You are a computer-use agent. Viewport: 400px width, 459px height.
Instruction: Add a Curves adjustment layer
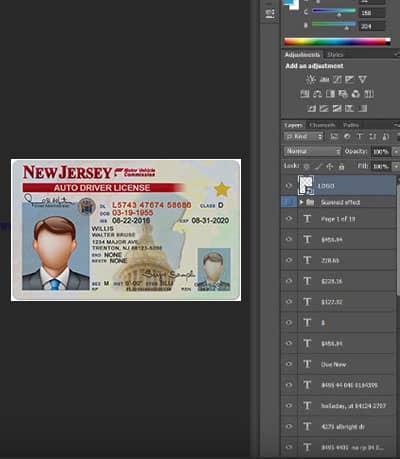click(337, 79)
